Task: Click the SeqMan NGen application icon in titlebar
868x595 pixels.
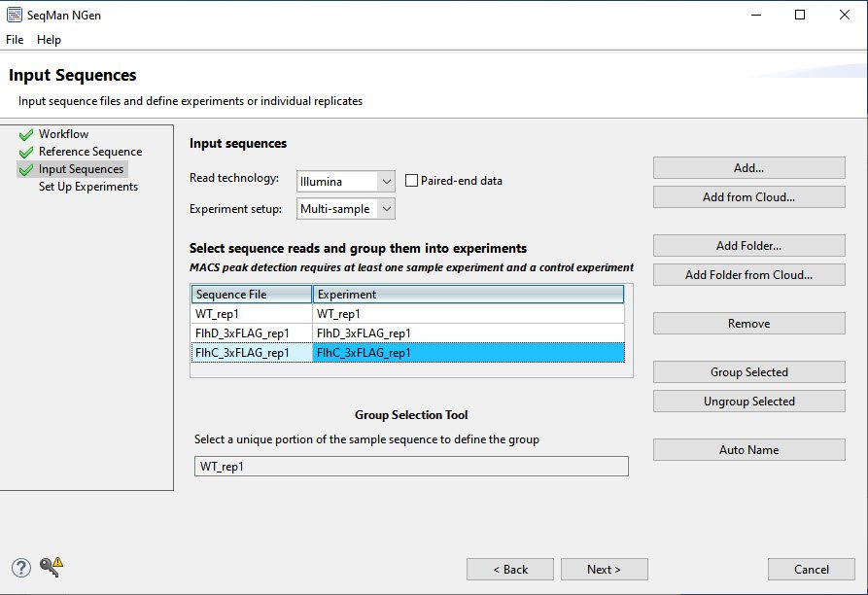Action: point(14,15)
